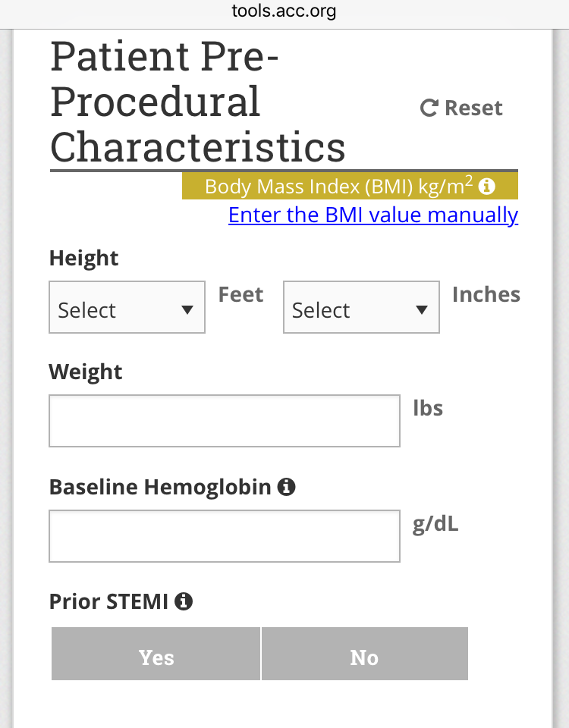This screenshot has height=728, width=569.
Task: Open the Baseline Hemoglobin info icon
Action: click(286, 487)
